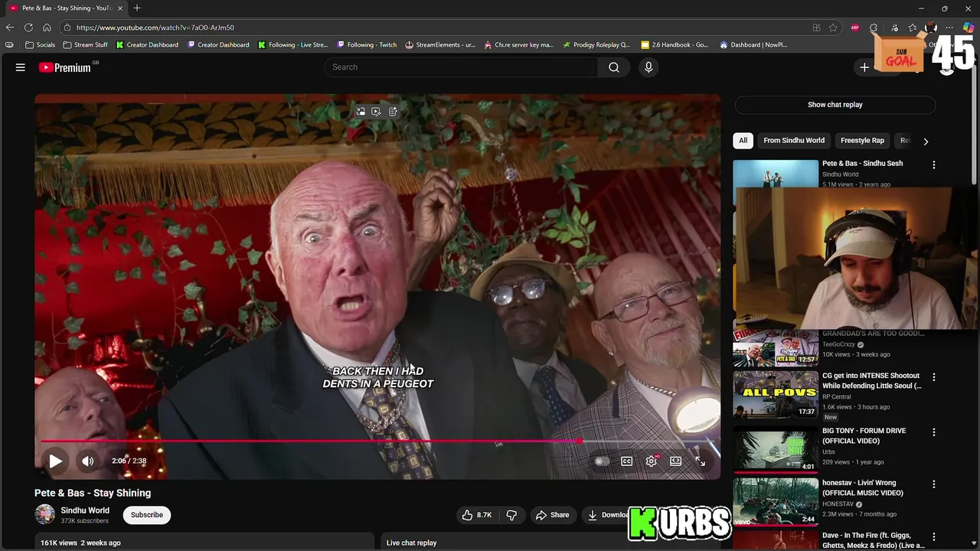The height and width of the screenshot is (551, 980).
Task: Open Cfx.re server key bookmark
Action: coord(518,45)
